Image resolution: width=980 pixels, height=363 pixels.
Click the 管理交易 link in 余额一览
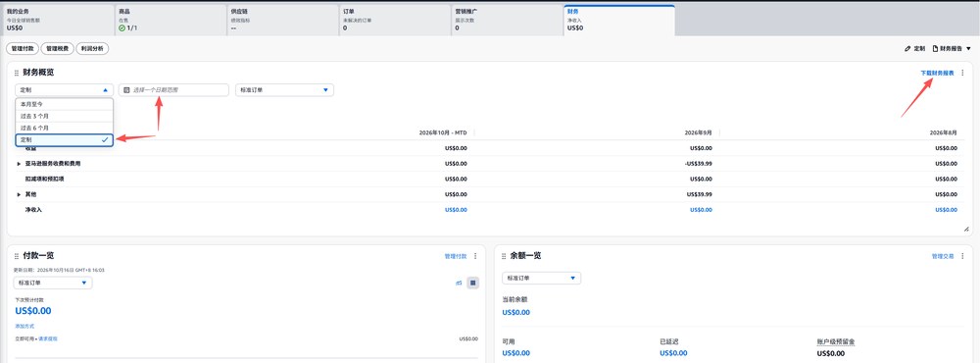point(943,256)
